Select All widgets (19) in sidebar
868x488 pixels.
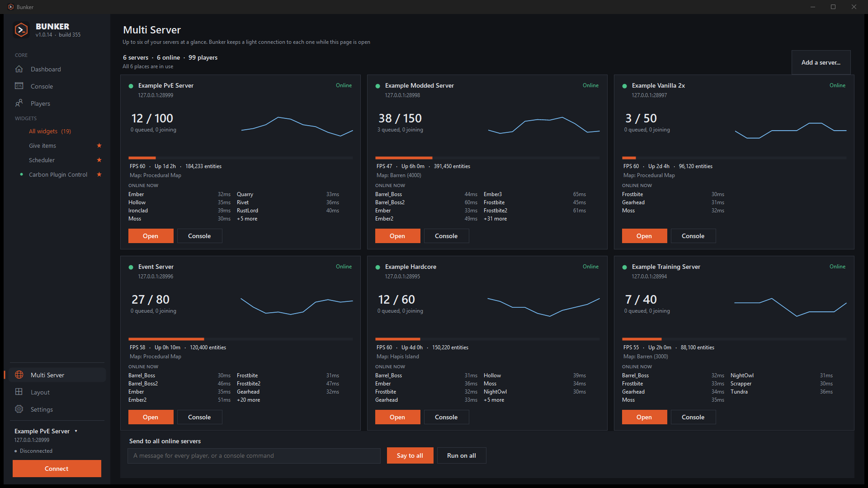coord(50,131)
